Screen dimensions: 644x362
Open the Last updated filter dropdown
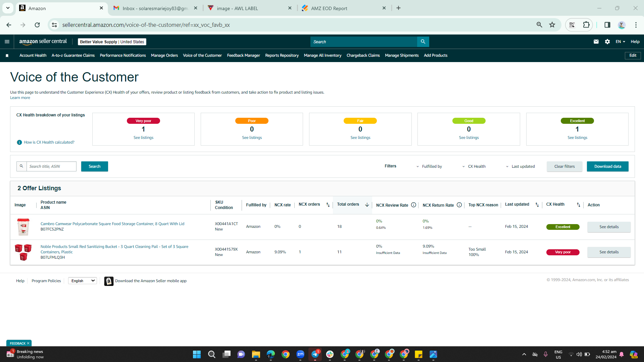pyautogui.click(x=520, y=166)
